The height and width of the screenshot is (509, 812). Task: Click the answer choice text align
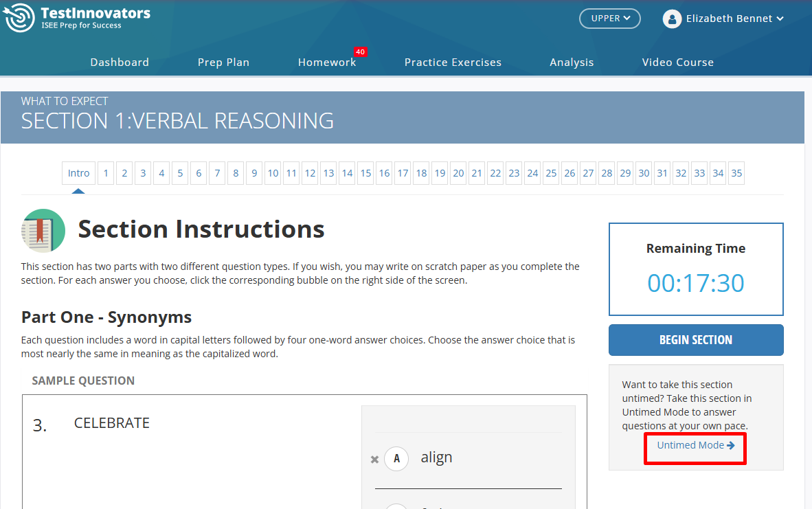(x=436, y=457)
